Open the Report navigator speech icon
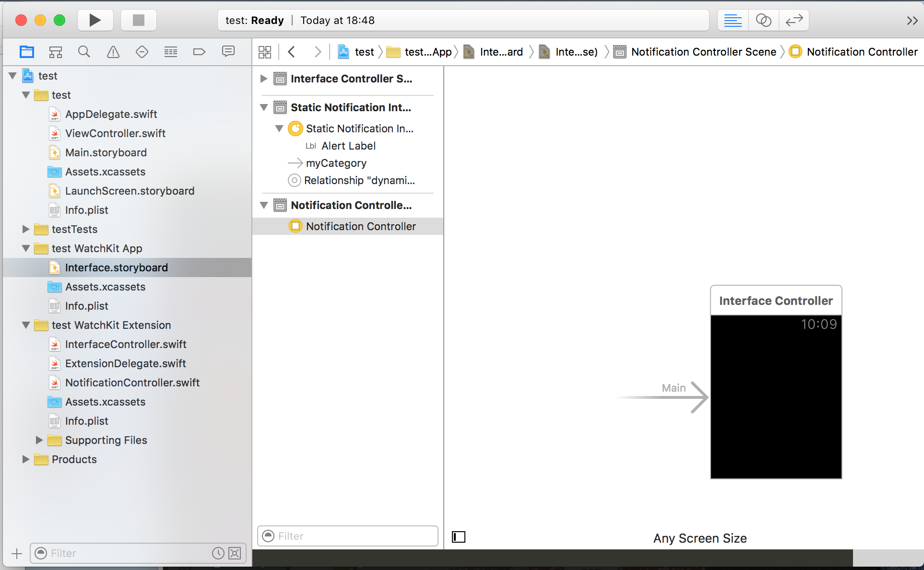Image resolution: width=924 pixels, height=570 pixels. 228,52
